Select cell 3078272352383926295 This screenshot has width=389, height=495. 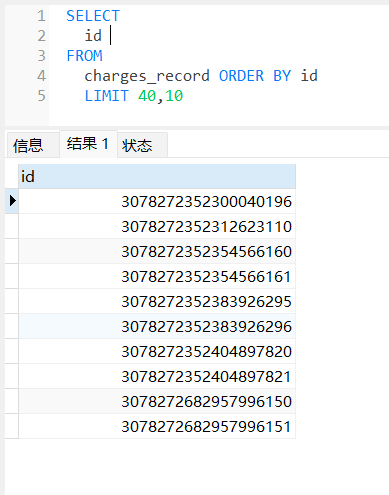coord(157,301)
